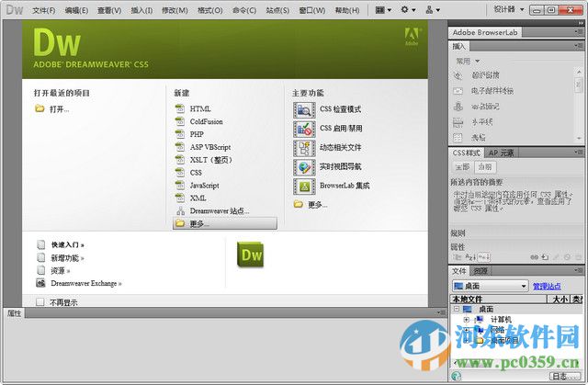Image resolution: width=588 pixels, height=385 pixels.
Task: Open the 插入(I) menu
Action: tap(141, 10)
